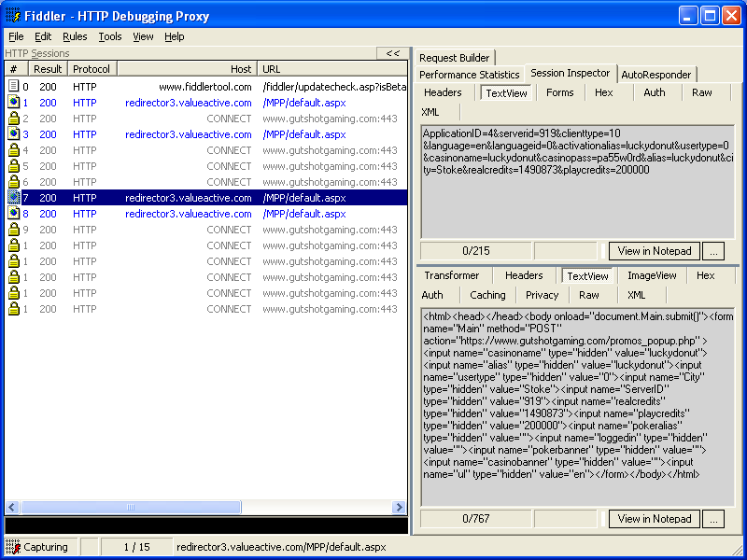The width and height of the screenshot is (747, 560).
Task: Select the www.fiddlertool.com host cell
Action: 204,87
